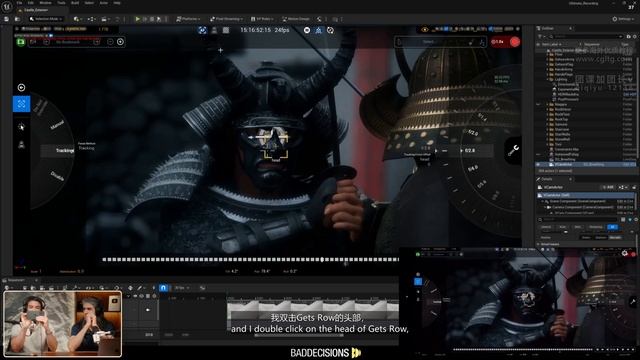
Task: Select the VCamActor row in Outliner
Action: tap(586, 164)
